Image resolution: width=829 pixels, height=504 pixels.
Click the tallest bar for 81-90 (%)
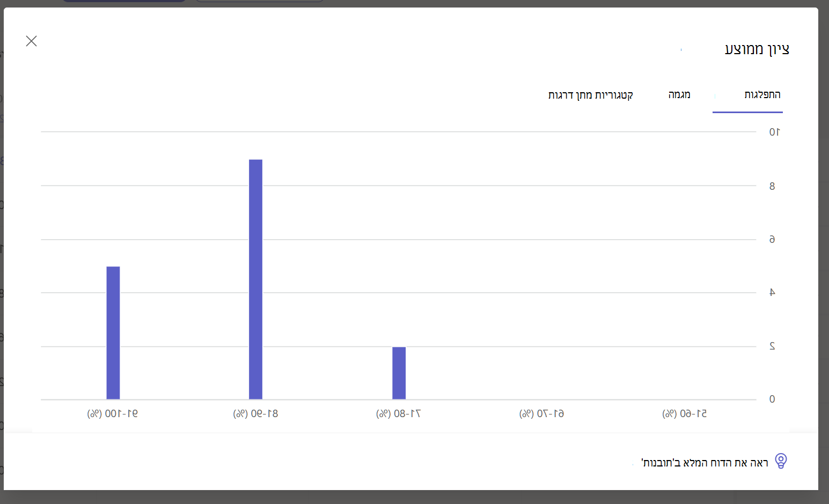click(255, 279)
